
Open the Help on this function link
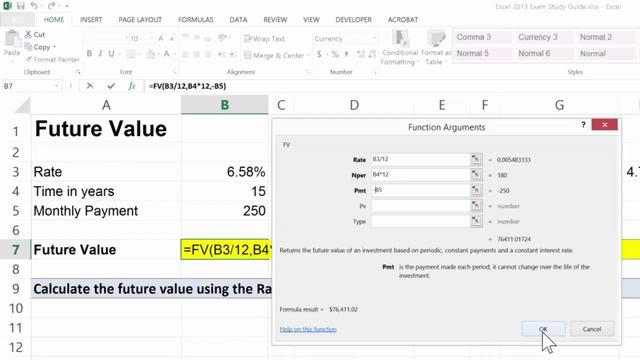tap(308, 329)
